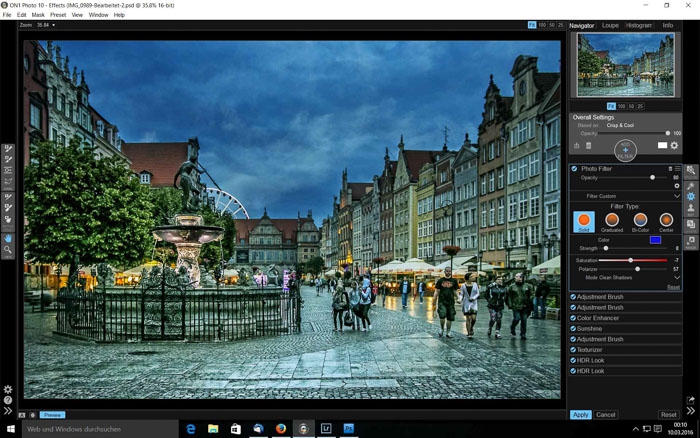Click the Cancel button
Screen dimensions: 700x438
(606, 414)
